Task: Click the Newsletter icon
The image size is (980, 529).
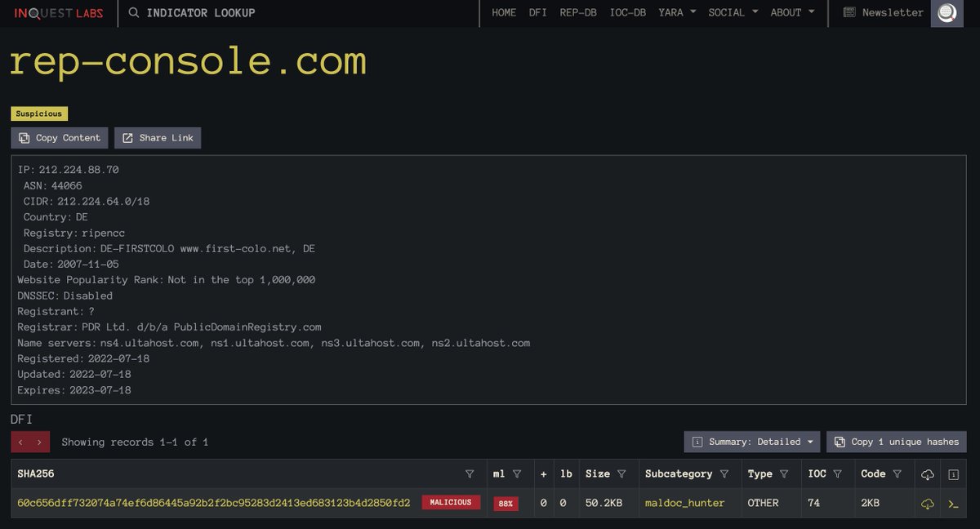Action: [849, 13]
